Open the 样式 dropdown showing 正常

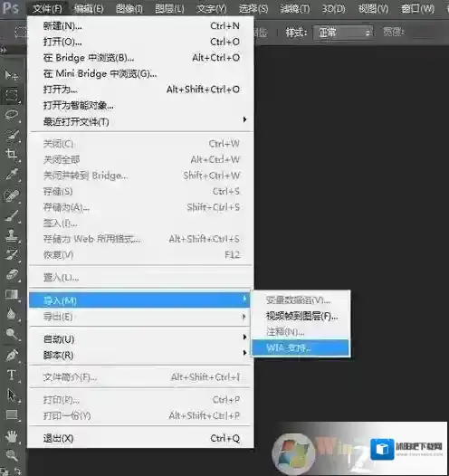[343, 33]
